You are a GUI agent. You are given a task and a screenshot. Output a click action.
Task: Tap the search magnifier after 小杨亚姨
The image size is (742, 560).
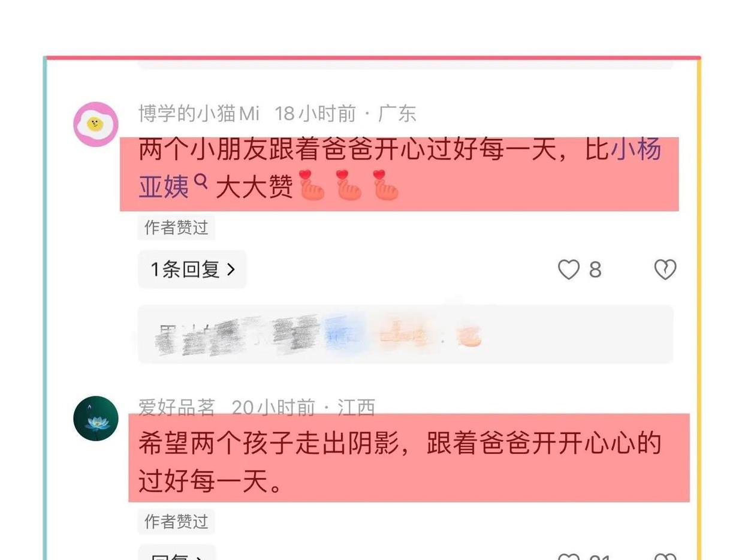201,181
